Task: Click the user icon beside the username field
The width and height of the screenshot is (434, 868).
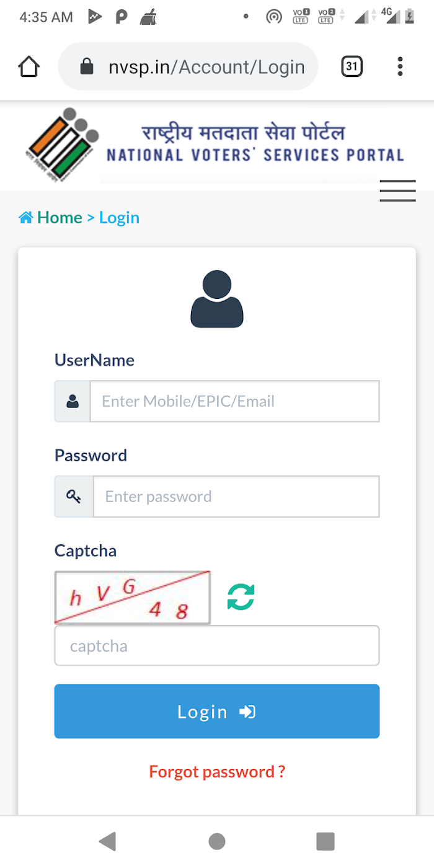Action: [73, 401]
